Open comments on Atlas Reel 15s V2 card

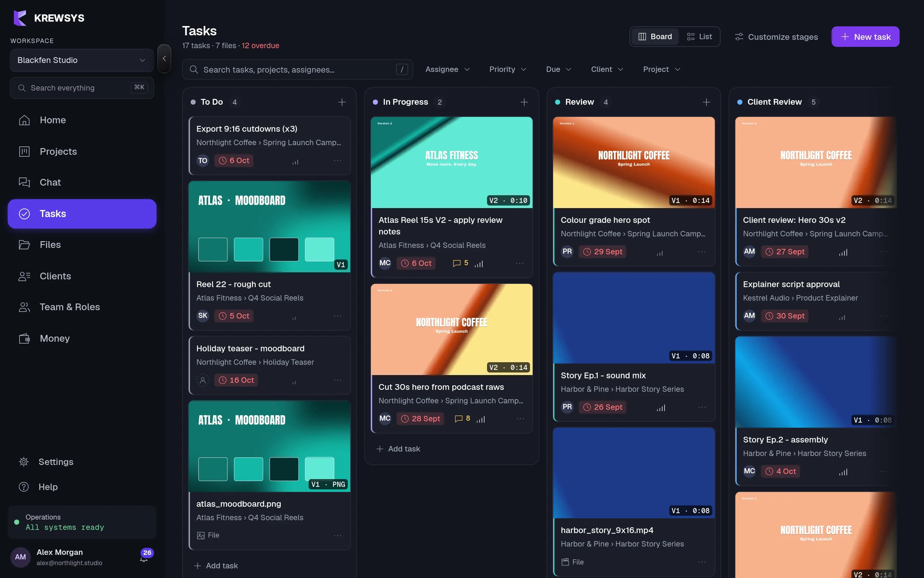click(x=460, y=263)
